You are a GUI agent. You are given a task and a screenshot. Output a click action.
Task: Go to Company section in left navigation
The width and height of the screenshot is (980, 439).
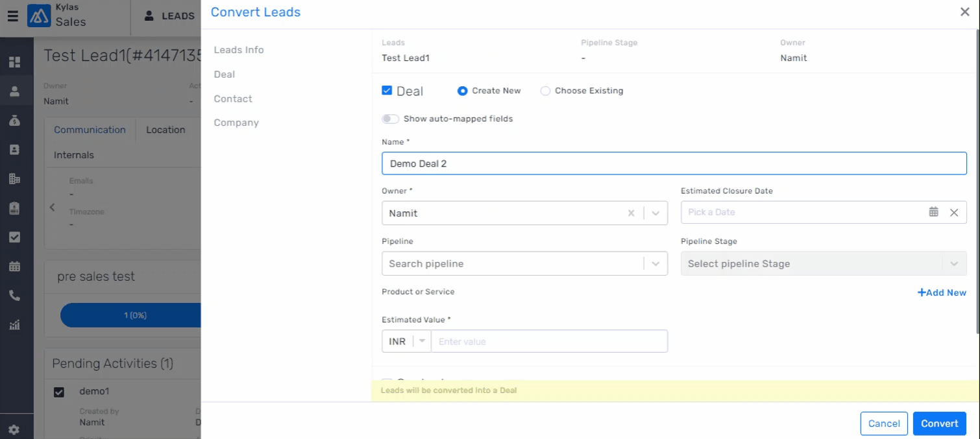click(x=236, y=123)
